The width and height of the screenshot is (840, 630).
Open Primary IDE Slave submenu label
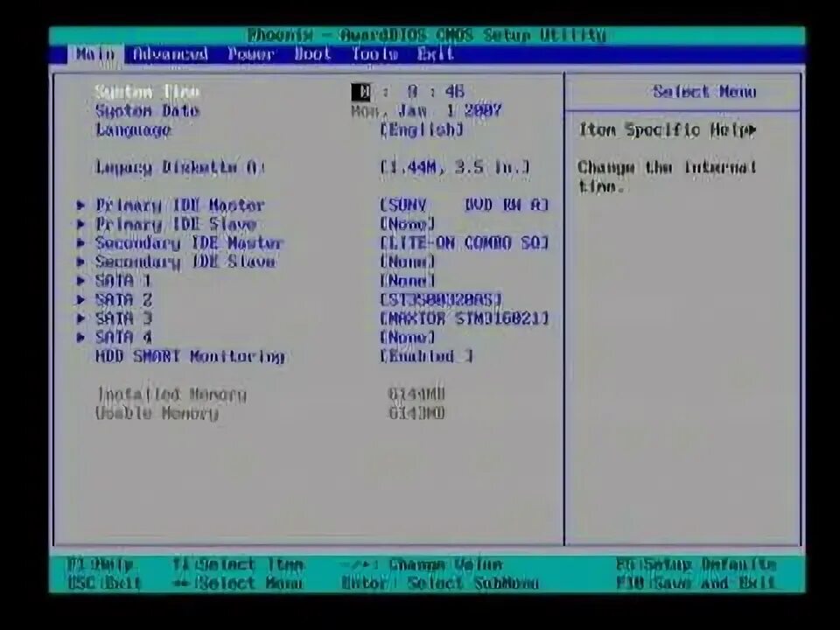pyautogui.click(x=176, y=224)
